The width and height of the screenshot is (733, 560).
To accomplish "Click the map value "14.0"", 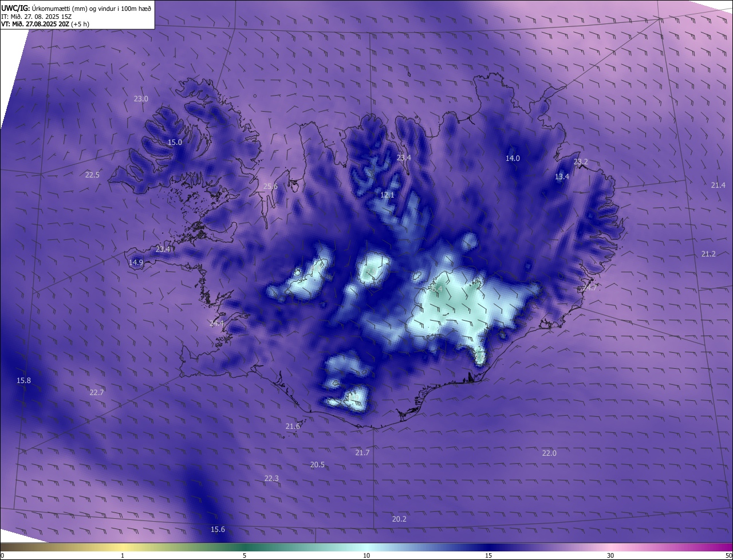I will (513, 158).
